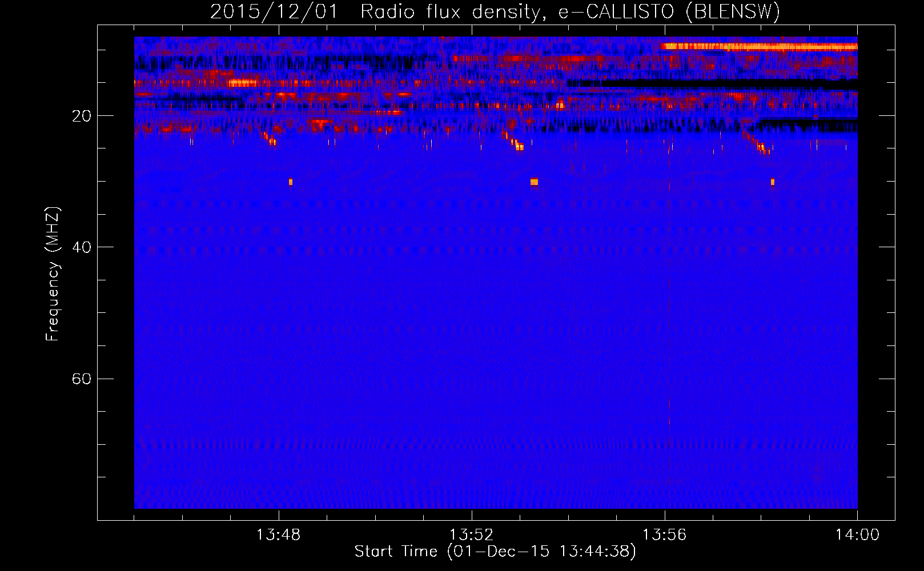Click the orange marker near 13:58 at 30 MHz
This screenshot has width=924, height=571.
point(773,182)
